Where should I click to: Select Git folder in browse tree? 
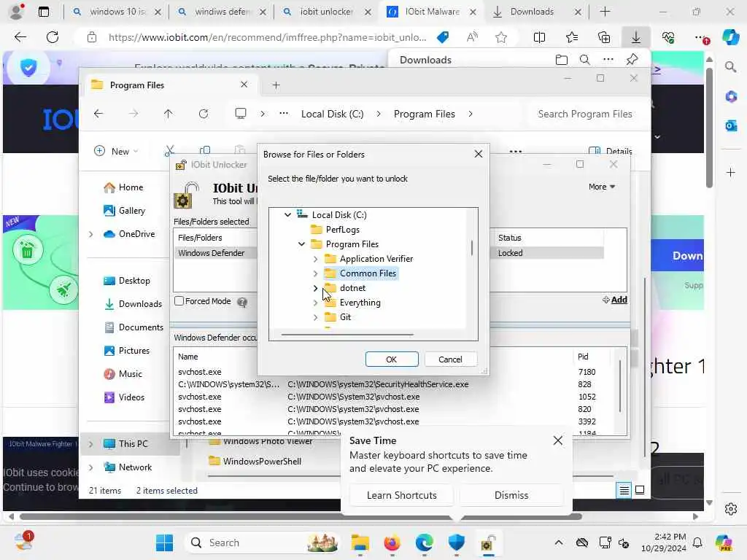click(345, 317)
